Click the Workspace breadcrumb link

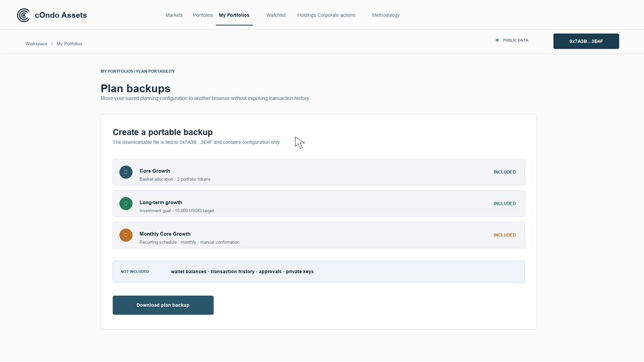point(36,43)
